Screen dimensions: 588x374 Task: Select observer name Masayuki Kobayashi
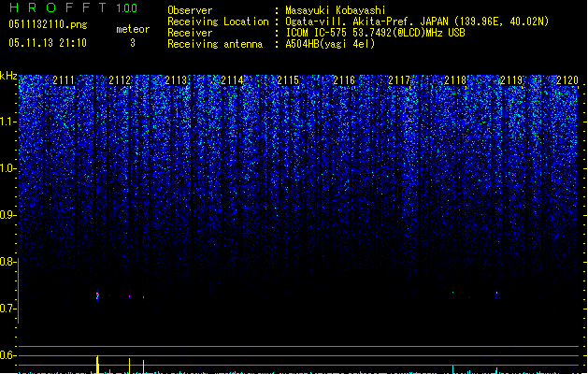336,10
